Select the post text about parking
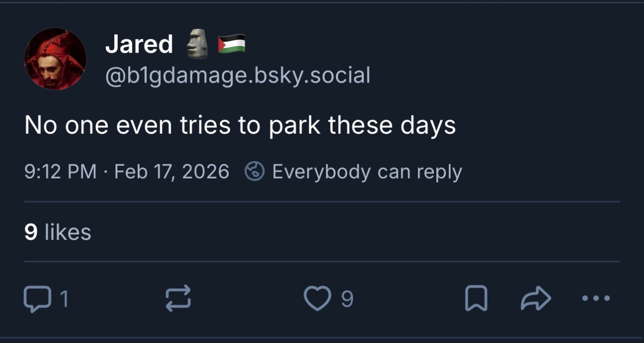Screen dimensions: 644x343 coord(240,125)
